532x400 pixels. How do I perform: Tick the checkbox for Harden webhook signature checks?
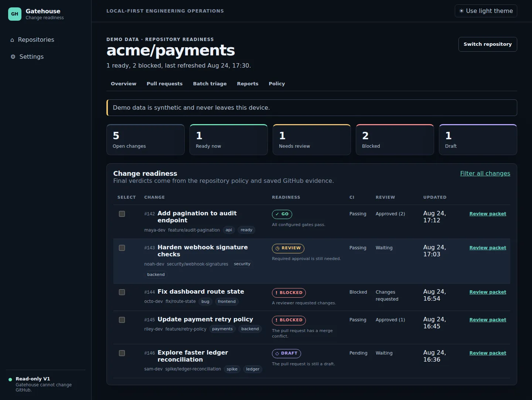click(122, 248)
